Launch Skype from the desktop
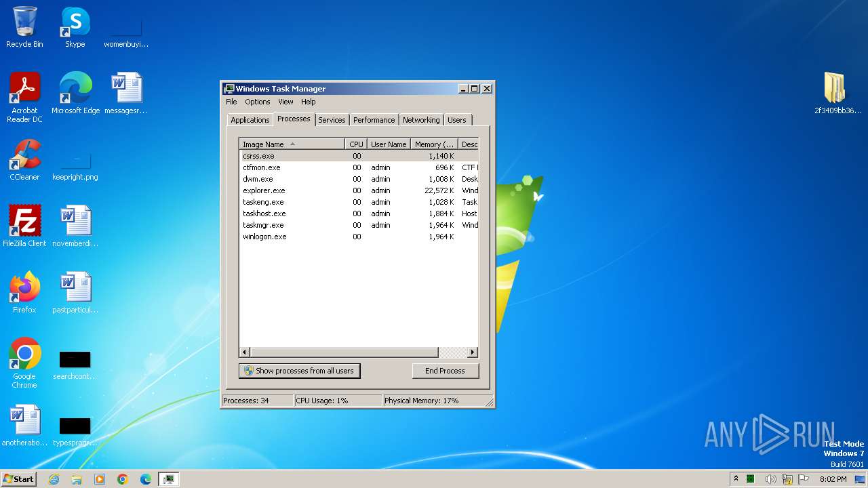Viewport: 868px width, 488px height. [75, 27]
